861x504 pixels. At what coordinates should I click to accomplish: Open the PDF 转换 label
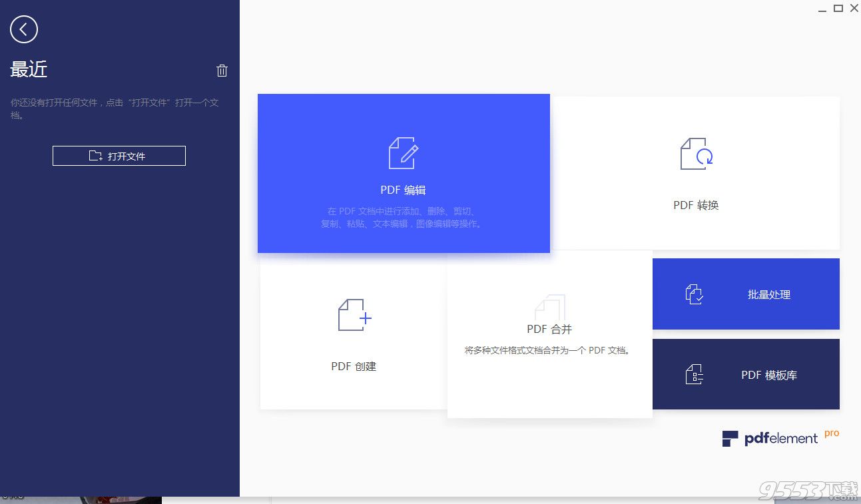pyautogui.click(x=696, y=205)
